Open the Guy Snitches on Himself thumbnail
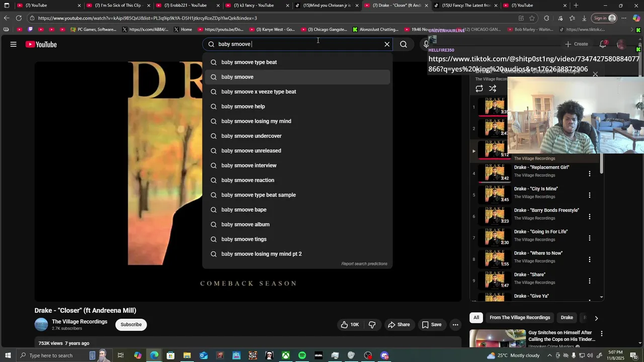644x362 pixels. 498,338
